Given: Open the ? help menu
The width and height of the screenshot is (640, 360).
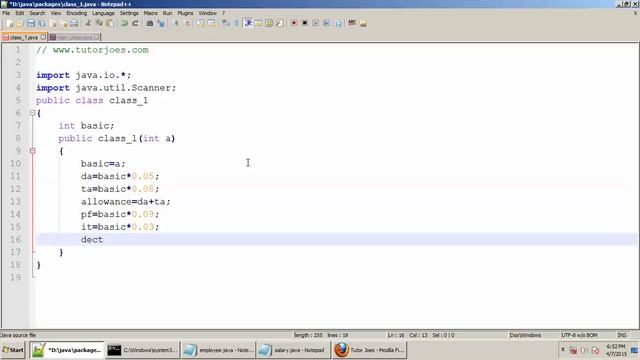Looking at the screenshot, I should pos(224,13).
